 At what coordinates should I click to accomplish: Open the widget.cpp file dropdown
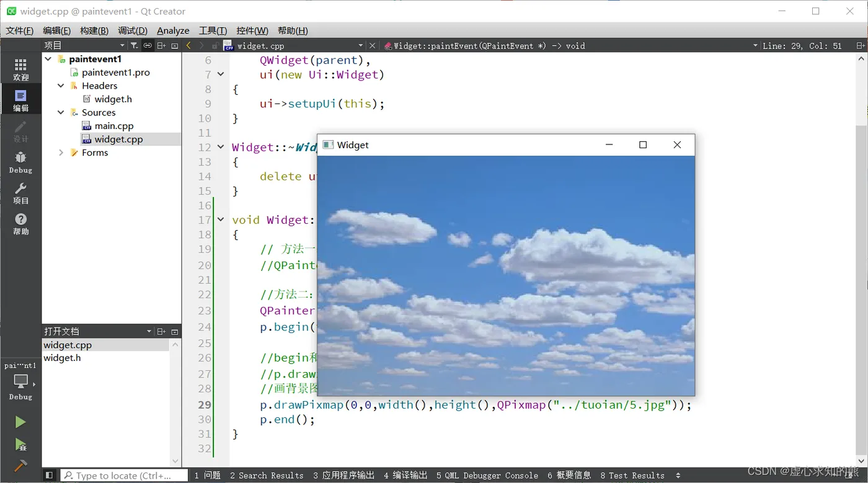[360, 45]
